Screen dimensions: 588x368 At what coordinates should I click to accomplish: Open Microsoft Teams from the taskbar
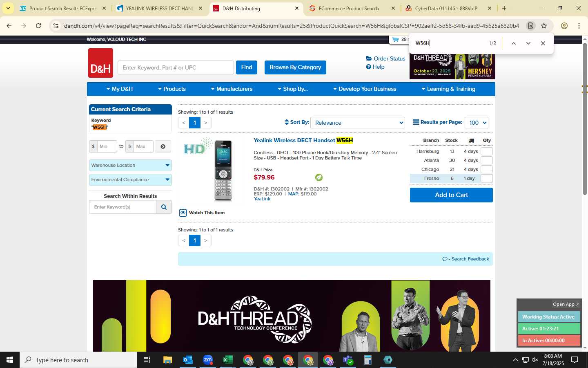pos(348,360)
